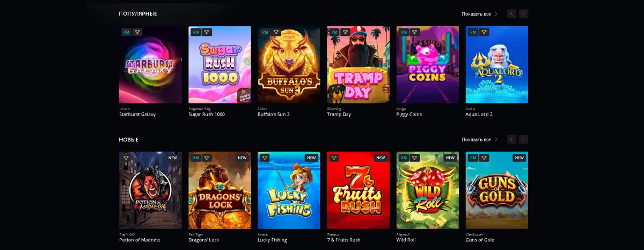Click the RM badge on Wild Roll
Image resolution: width=644 pixels, height=250 pixels.
(404, 158)
